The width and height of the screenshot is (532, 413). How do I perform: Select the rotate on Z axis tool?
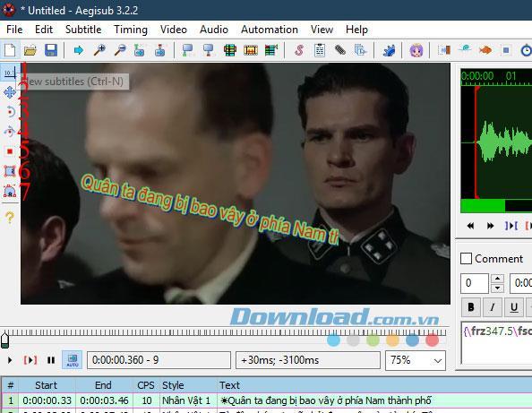(10, 112)
